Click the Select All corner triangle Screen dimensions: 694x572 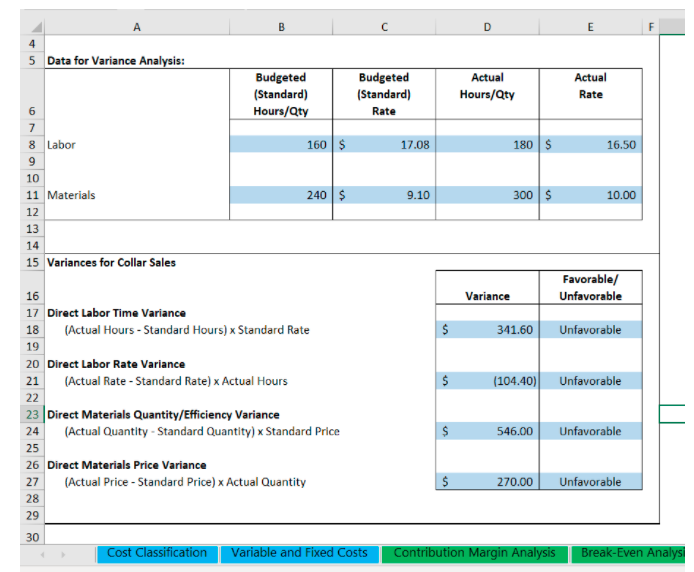point(36,27)
